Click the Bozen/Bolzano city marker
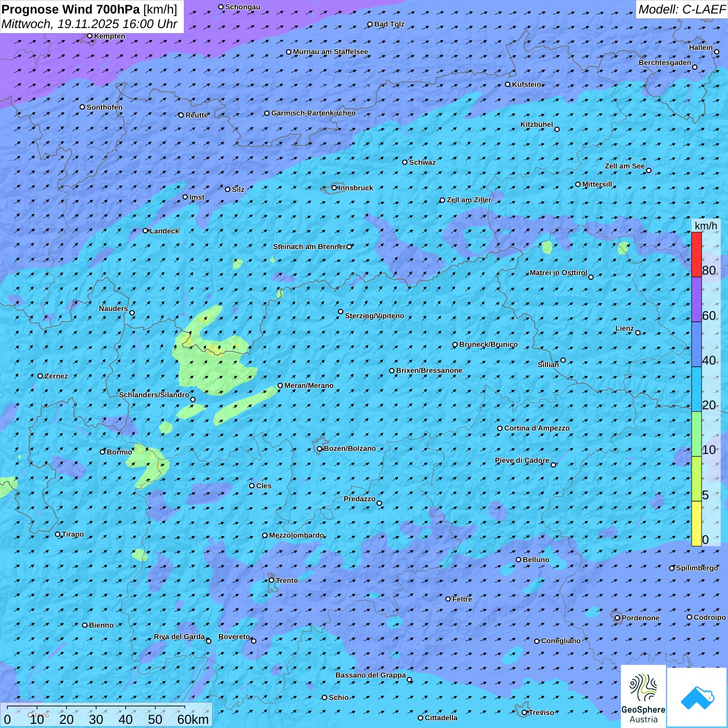Image resolution: width=728 pixels, height=728 pixels. tap(319, 449)
